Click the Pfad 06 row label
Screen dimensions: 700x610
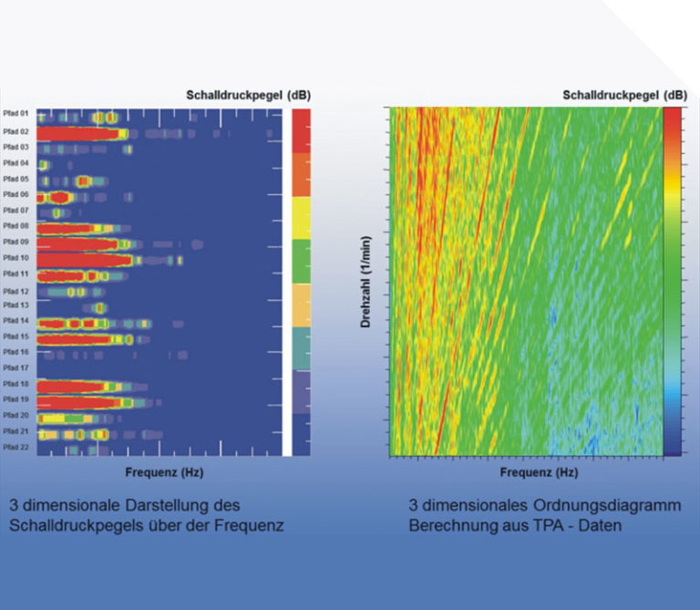(17, 194)
